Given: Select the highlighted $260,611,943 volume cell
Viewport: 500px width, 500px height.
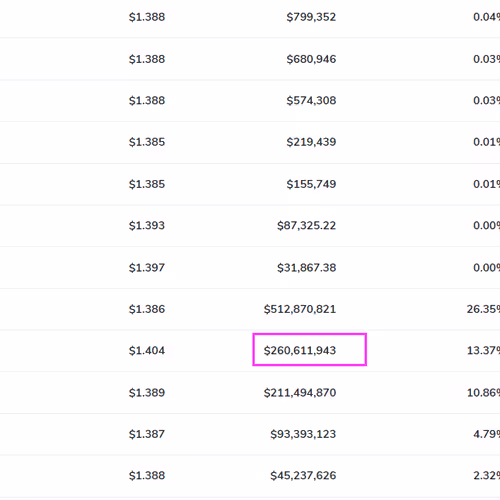Looking at the screenshot, I should pos(310,350).
